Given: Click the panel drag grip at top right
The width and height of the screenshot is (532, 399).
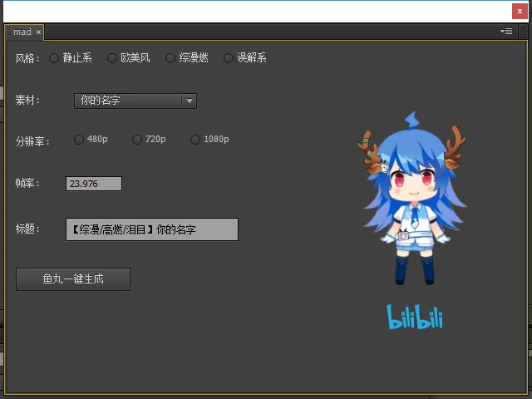Looking at the screenshot, I should point(523,32).
